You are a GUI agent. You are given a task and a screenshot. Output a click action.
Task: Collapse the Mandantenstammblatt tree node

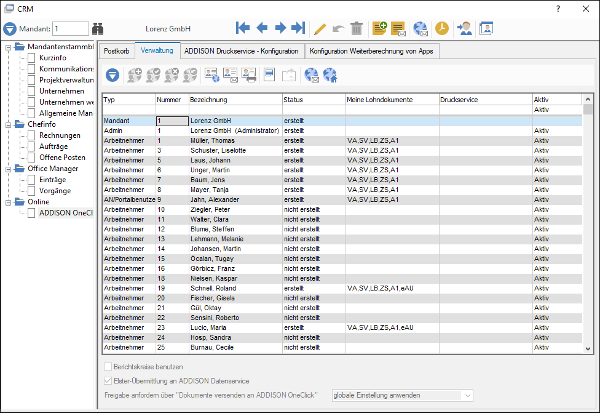8,48
